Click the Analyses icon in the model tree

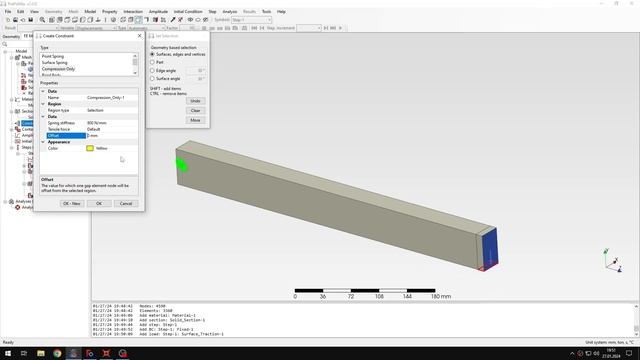11,202
